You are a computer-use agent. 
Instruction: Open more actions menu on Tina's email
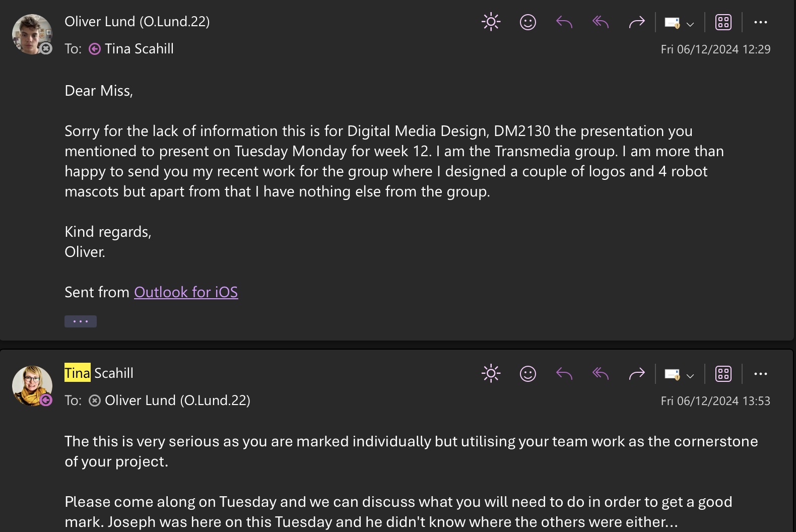(760, 374)
